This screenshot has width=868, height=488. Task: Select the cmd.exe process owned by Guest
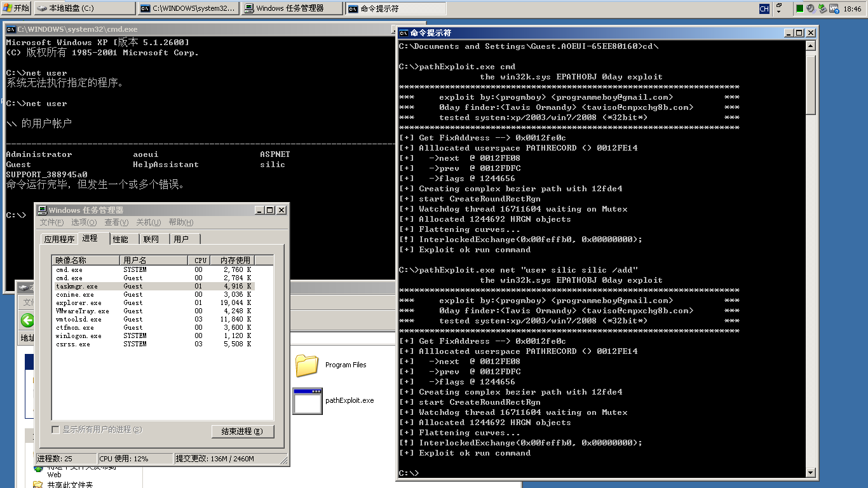pos(153,278)
